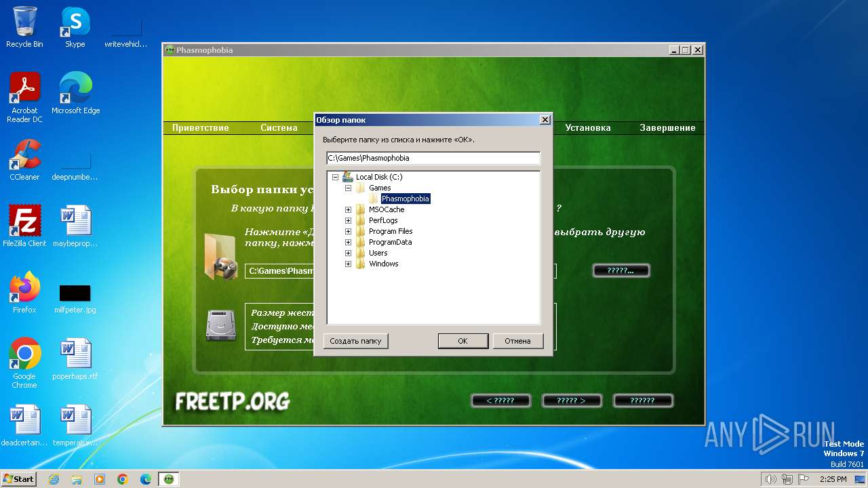Image resolution: width=868 pixels, height=488 pixels.
Task: Go to the Система installer step
Action: pos(279,127)
